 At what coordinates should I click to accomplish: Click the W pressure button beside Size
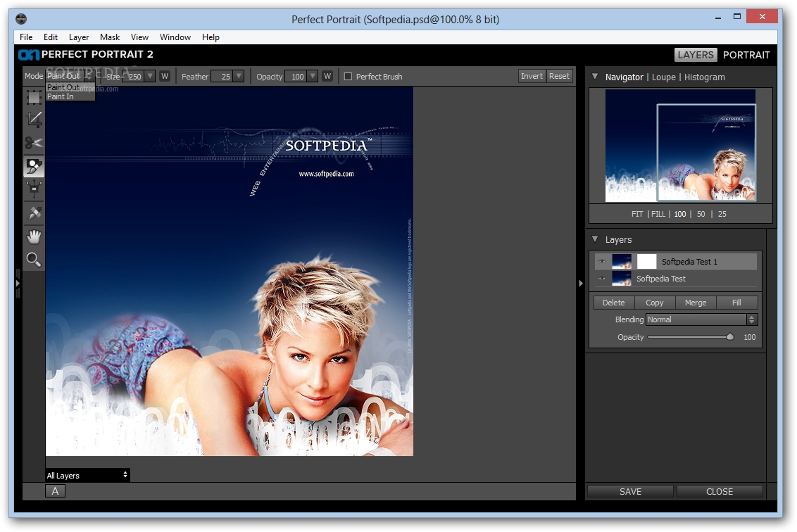tap(165, 76)
